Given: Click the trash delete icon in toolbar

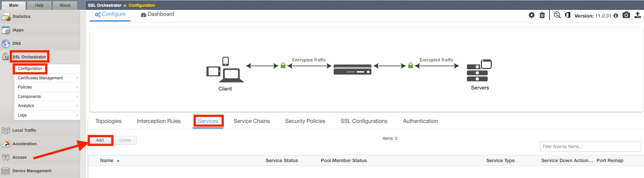Looking at the screenshot, I should point(542,15).
